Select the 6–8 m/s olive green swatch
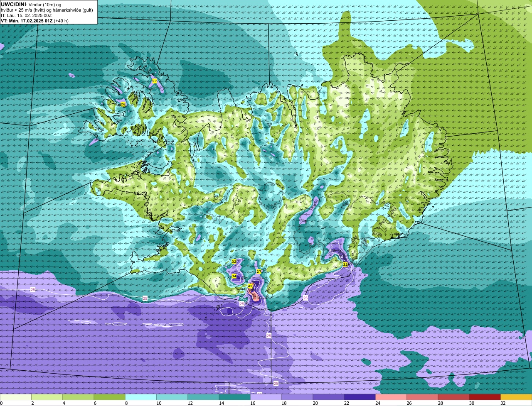 click(x=109, y=397)
